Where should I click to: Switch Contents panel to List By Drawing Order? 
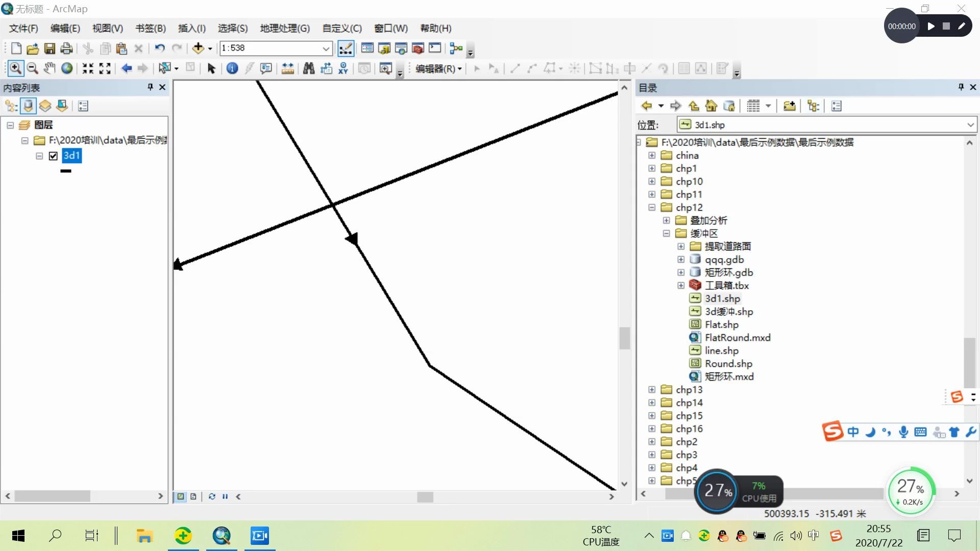(11, 106)
